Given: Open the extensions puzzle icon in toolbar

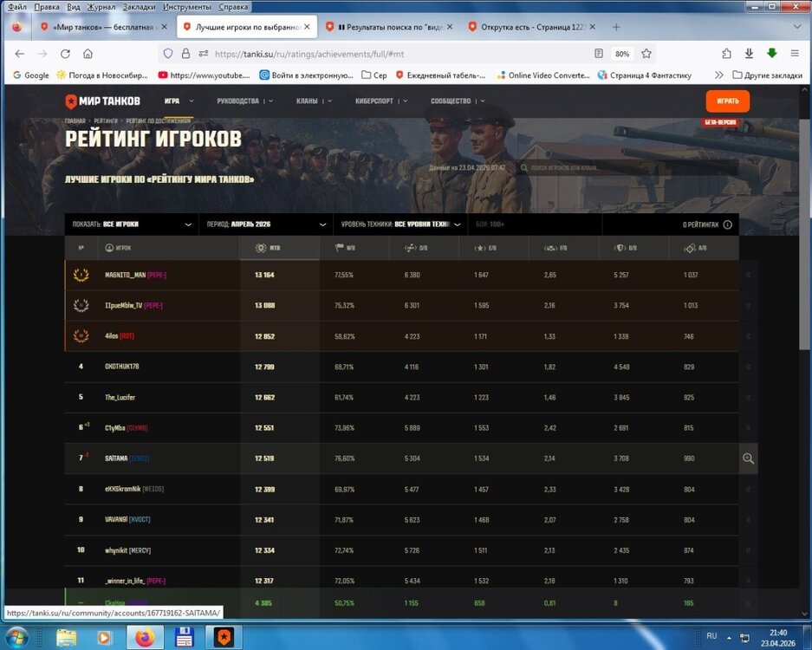Looking at the screenshot, I should tap(726, 54).
